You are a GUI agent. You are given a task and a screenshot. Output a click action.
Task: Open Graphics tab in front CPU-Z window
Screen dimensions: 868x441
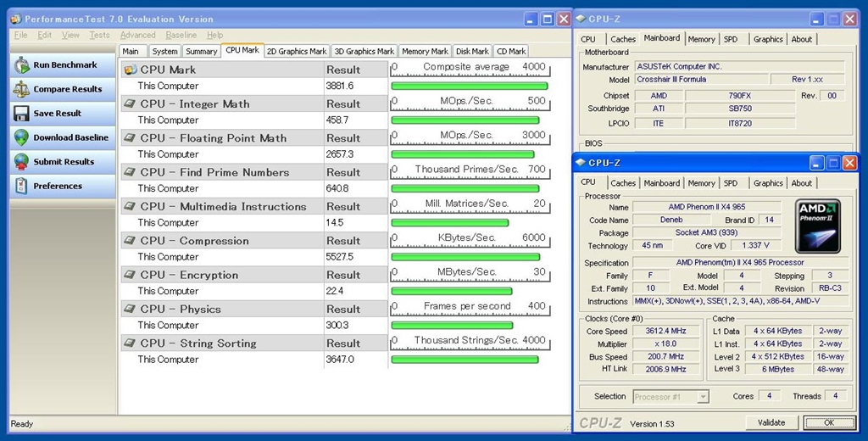coord(768,183)
